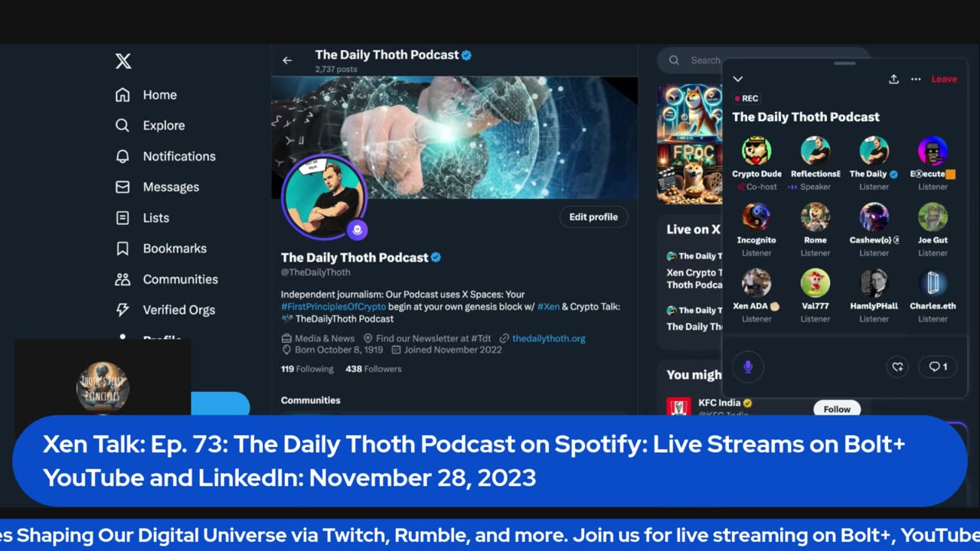Collapse the Space panel with chevron
The width and height of the screenshot is (980, 551).
(738, 79)
